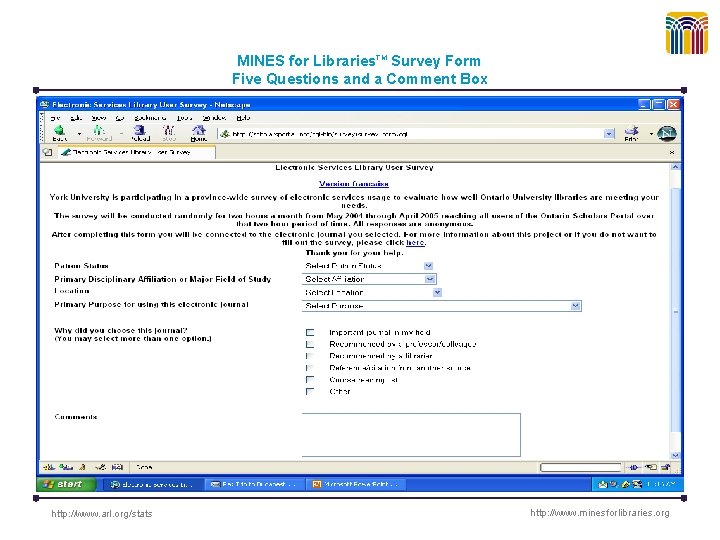
Task: Select the Electronic Services Library User Survey tab
Action: pos(136,152)
